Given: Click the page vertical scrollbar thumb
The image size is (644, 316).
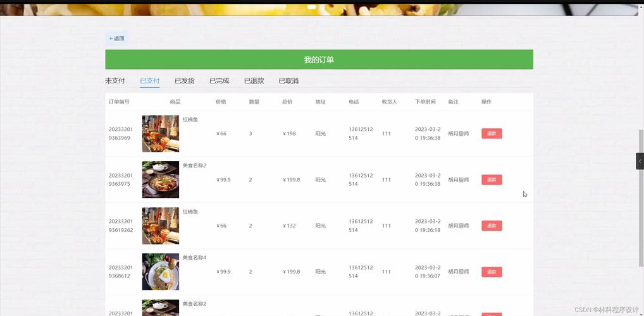Looking at the screenshot, I should 641,198.
